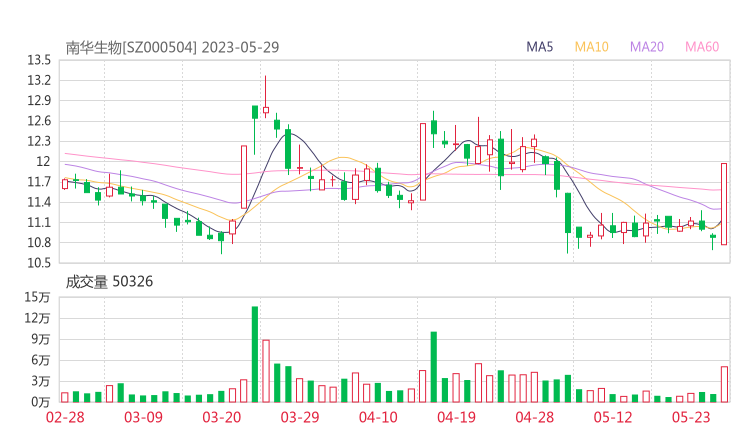Click the last red volume bar on 05-29
Image resolution: width=740 pixels, height=440 pixels.
tap(724, 384)
